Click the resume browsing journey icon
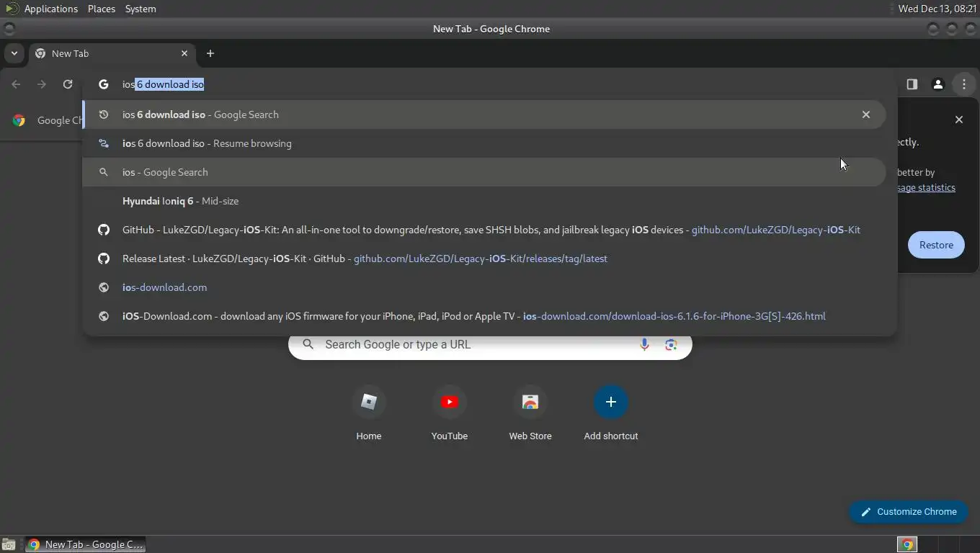 pos(104,143)
